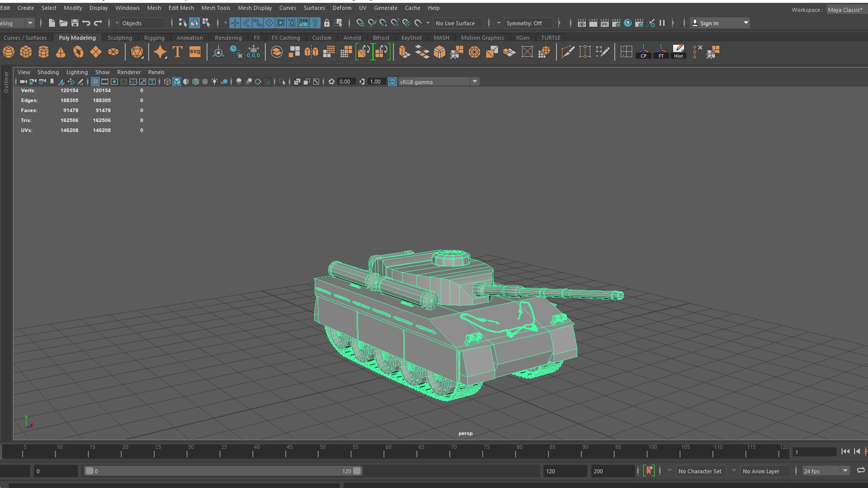Open the Edit Mesh menu
Image resolution: width=868 pixels, height=488 pixels.
point(181,8)
